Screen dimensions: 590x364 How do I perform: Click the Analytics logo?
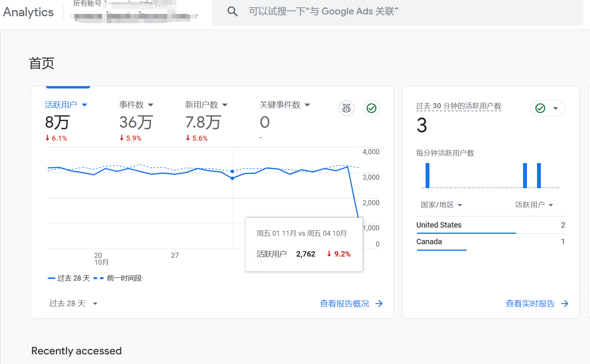tap(28, 12)
